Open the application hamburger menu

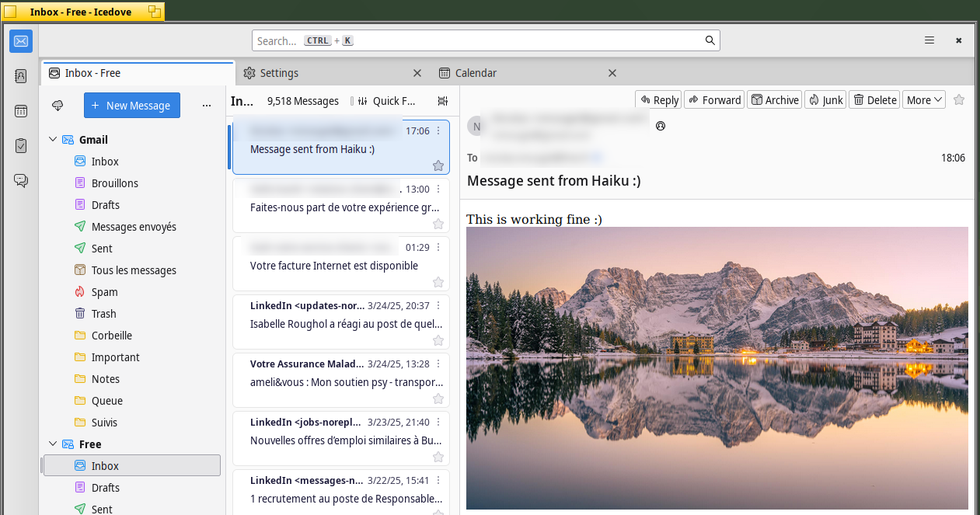(929, 40)
